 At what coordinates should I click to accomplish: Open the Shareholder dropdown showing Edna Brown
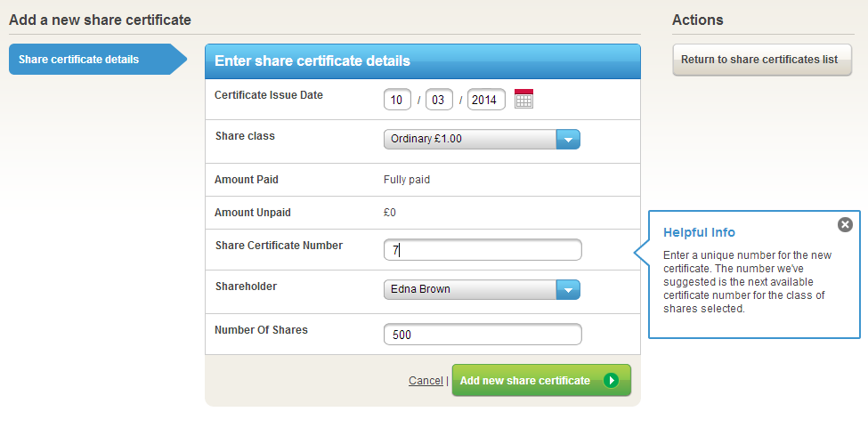tap(568, 289)
